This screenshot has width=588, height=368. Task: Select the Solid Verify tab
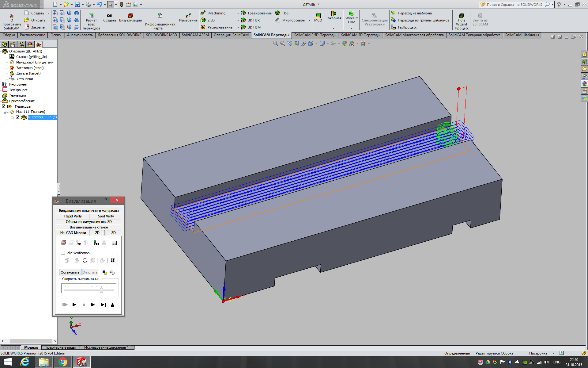click(106, 216)
